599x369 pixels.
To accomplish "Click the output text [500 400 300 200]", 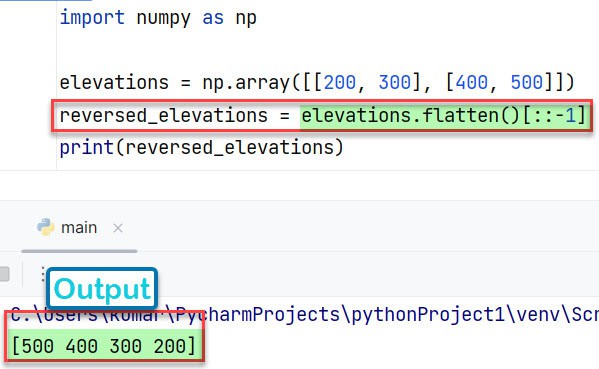I will click(104, 346).
